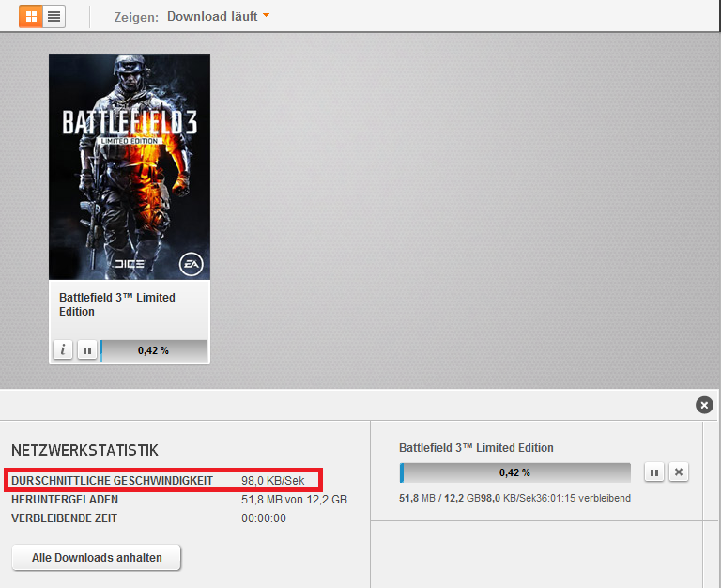
Task: Open the "Download läuft" filter dropdown
Action: [219, 16]
